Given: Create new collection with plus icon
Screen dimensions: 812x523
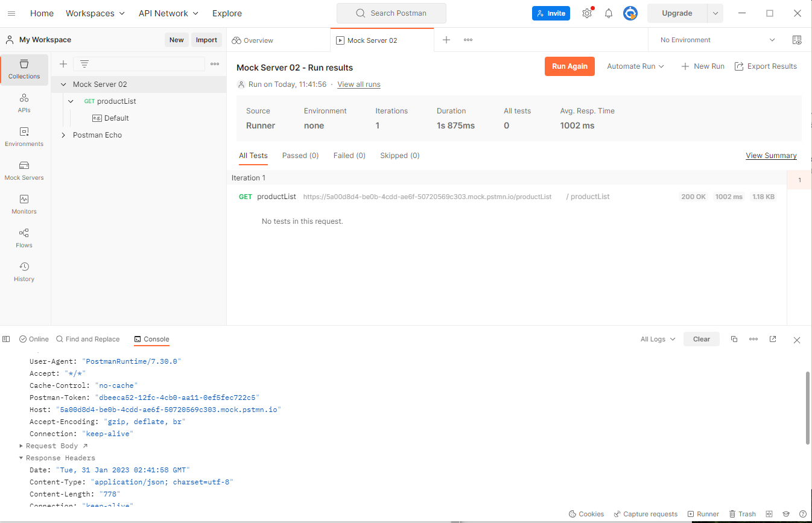Looking at the screenshot, I should tap(63, 64).
